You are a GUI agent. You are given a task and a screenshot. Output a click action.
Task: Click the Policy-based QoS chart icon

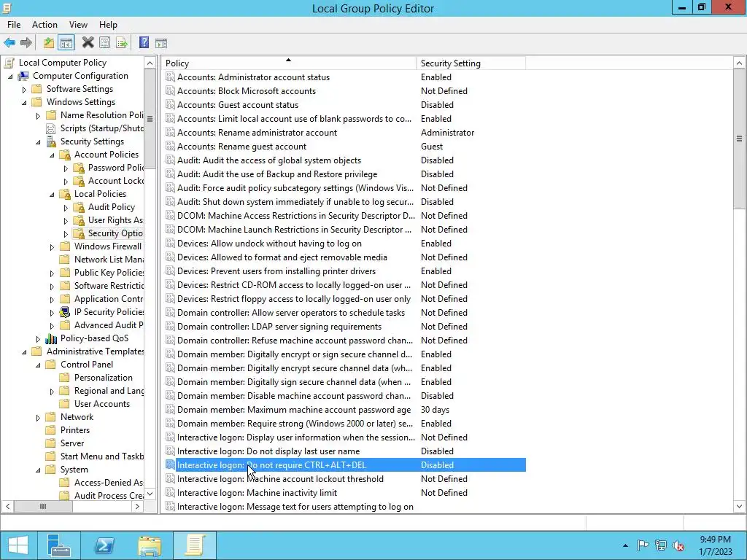(51, 338)
